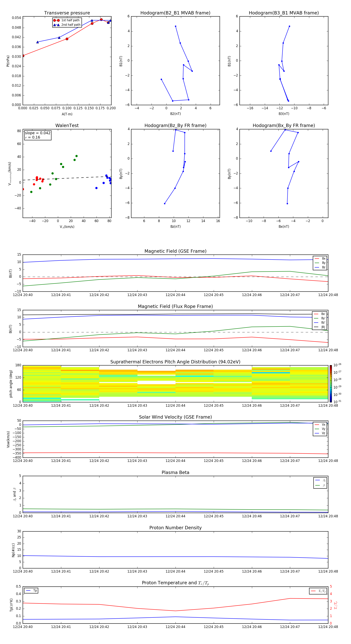Click the |B| legend entry in Flux Rope panel
This screenshot has width=351, height=644.
tap(320, 327)
